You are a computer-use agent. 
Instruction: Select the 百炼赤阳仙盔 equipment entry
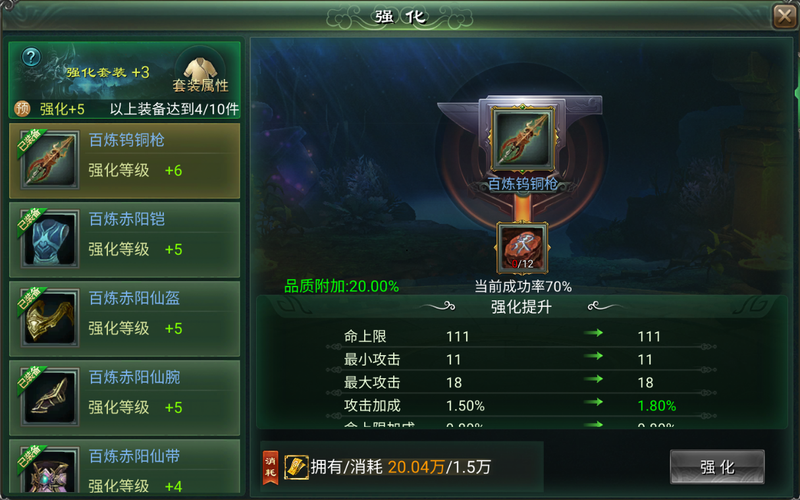pyautogui.click(x=124, y=319)
